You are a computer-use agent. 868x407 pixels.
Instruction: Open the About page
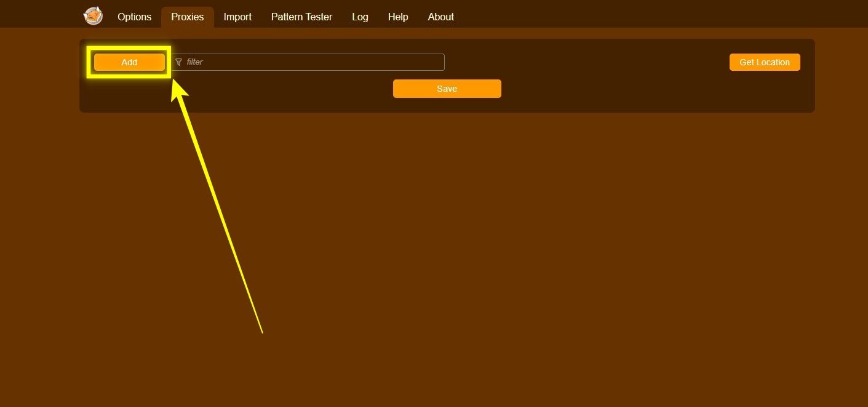(440, 17)
